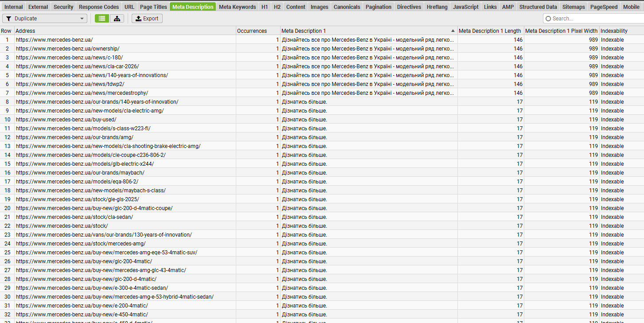The image size is (644, 323).
Task: Select the /models/glb-electric-x244/ address
Action: (x=85, y=164)
